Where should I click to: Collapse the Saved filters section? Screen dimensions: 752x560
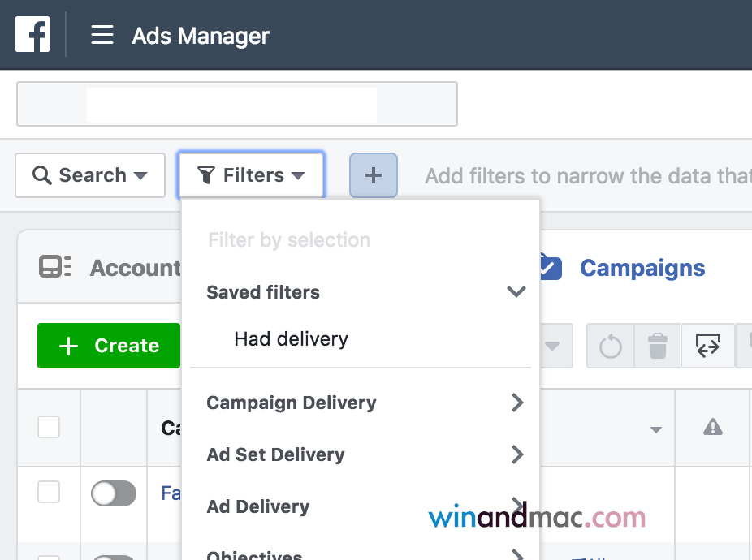click(x=516, y=292)
